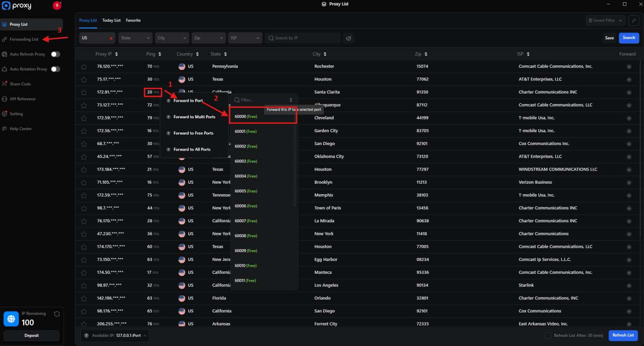644x346 pixels.
Task: Click the forward link icon beside Saved Filter
Action: (634, 20)
